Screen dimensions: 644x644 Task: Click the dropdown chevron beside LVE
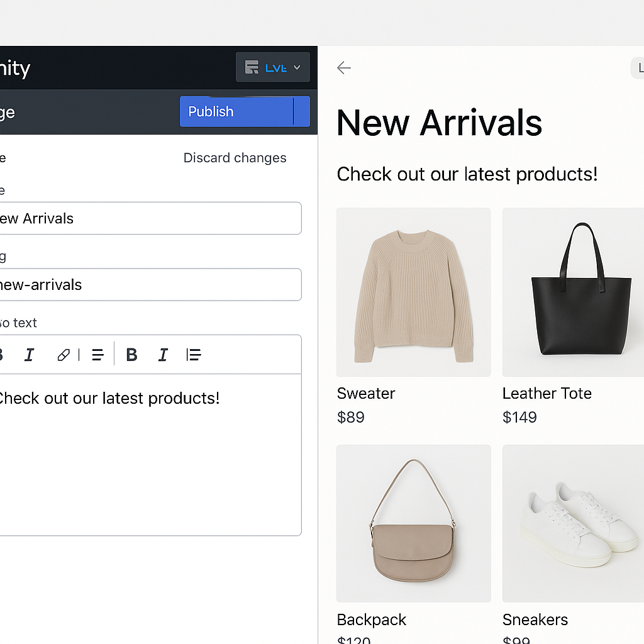coord(297,67)
